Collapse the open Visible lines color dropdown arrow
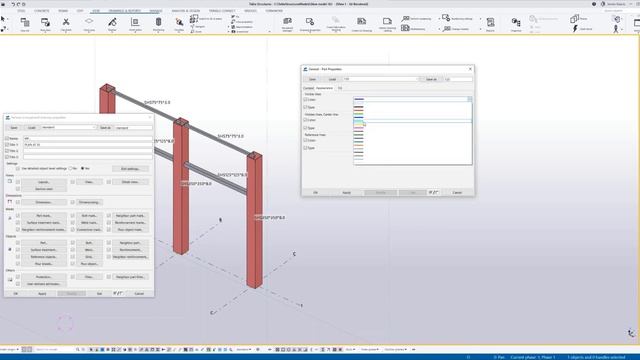The image size is (640, 360). tap(469, 99)
